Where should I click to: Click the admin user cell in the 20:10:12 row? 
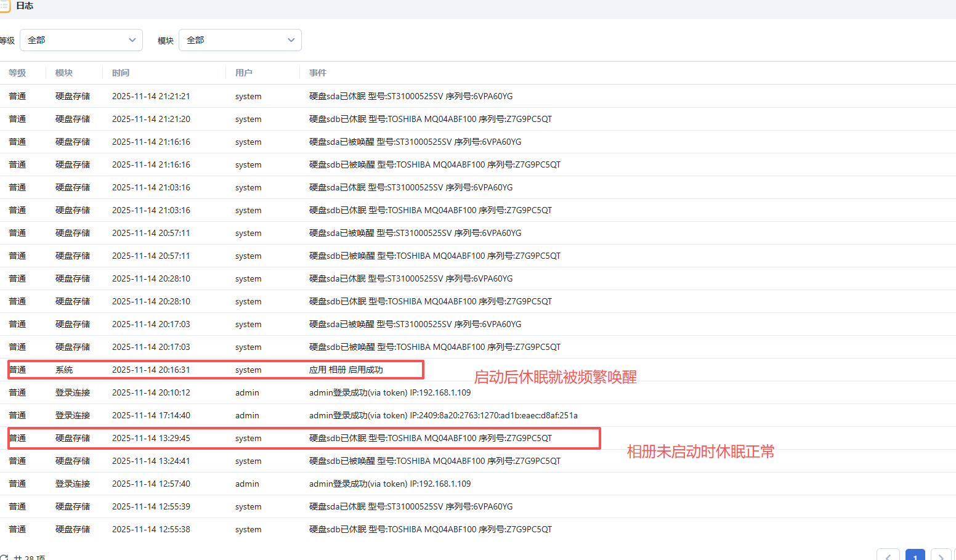[247, 392]
